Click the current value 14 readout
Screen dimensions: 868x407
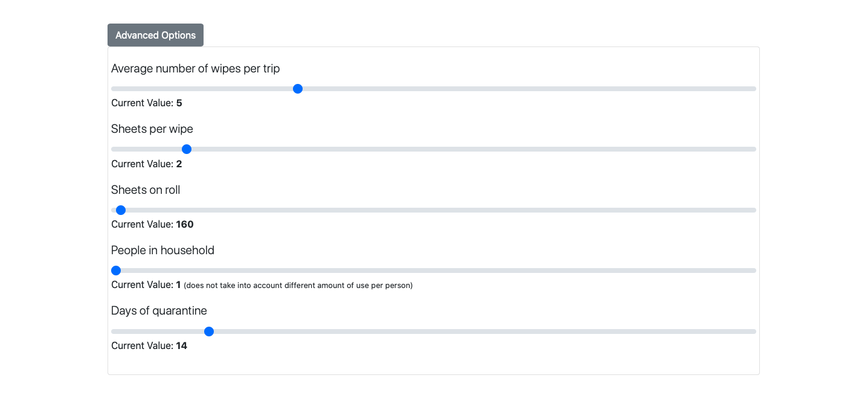[x=181, y=346]
